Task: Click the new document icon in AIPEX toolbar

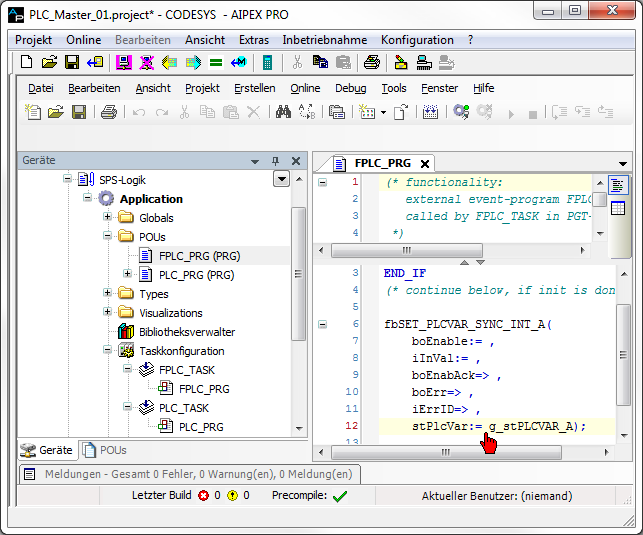Action: click(27, 62)
